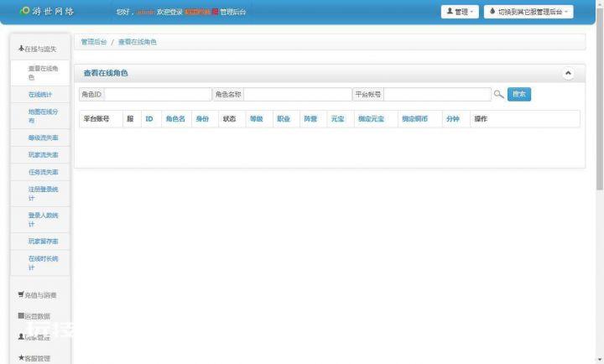Viewport: 604px width, 364px height.
Task: Click the 游世网络 logo icon
Action: coord(24,11)
